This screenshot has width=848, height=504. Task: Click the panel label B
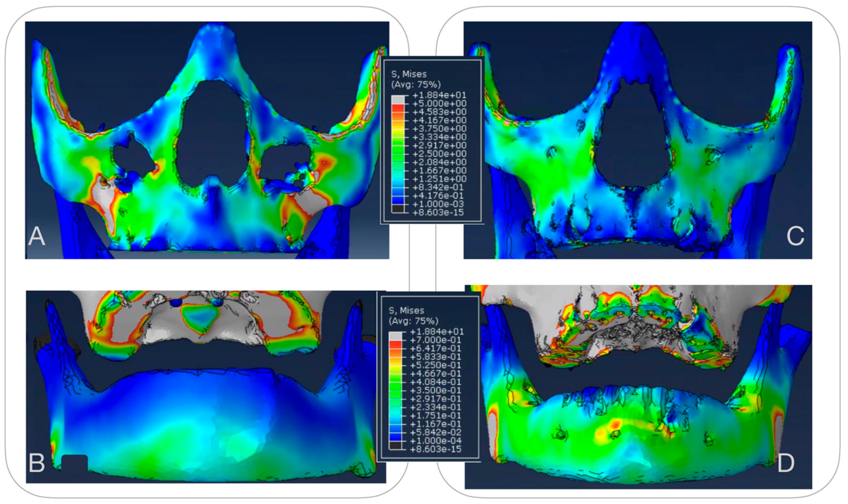(x=37, y=463)
